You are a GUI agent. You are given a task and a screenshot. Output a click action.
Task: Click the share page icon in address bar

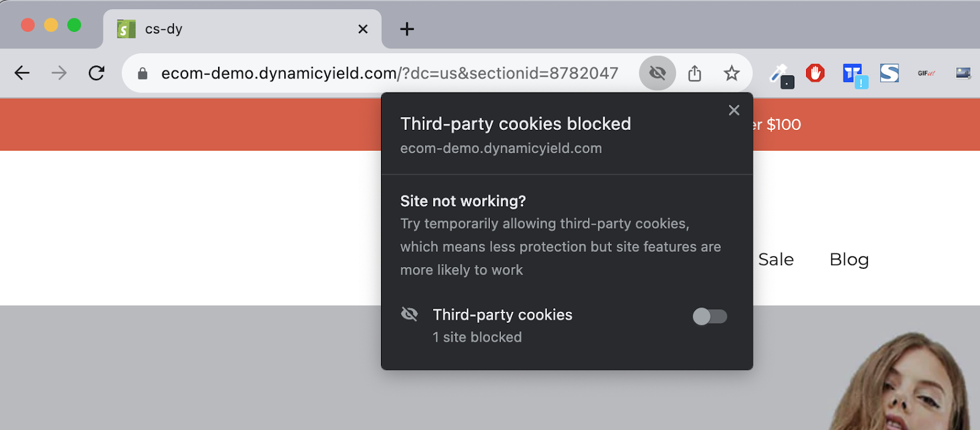(x=695, y=74)
